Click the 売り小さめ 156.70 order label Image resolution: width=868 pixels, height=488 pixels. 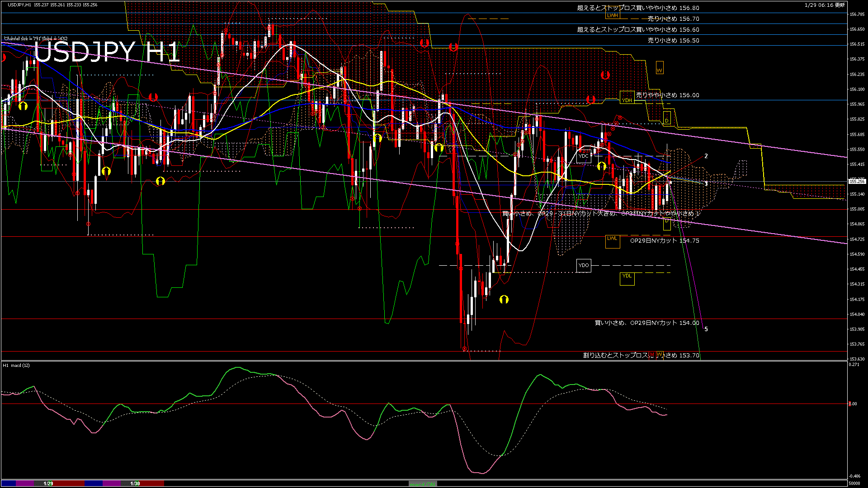pyautogui.click(x=673, y=19)
